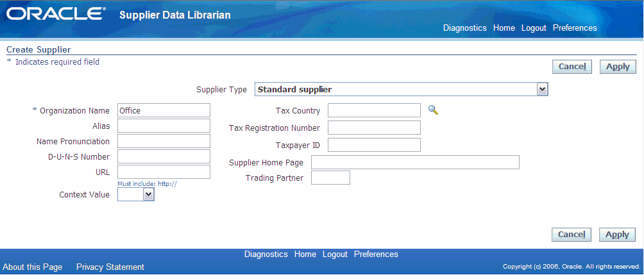Image resolution: width=644 pixels, height=275 pixels.
Task: Select the Name Pronunciation field
Action: pyautogui.click(x=164, y=141)
